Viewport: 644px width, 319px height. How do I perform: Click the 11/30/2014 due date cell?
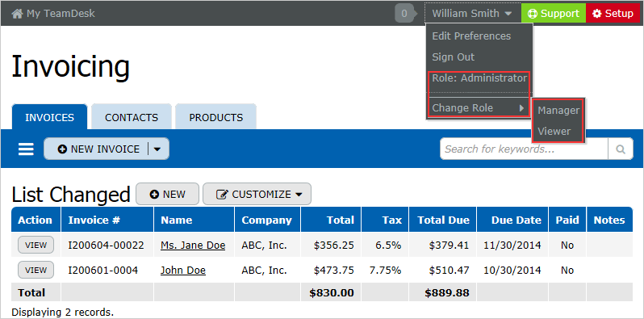(512, 246)
